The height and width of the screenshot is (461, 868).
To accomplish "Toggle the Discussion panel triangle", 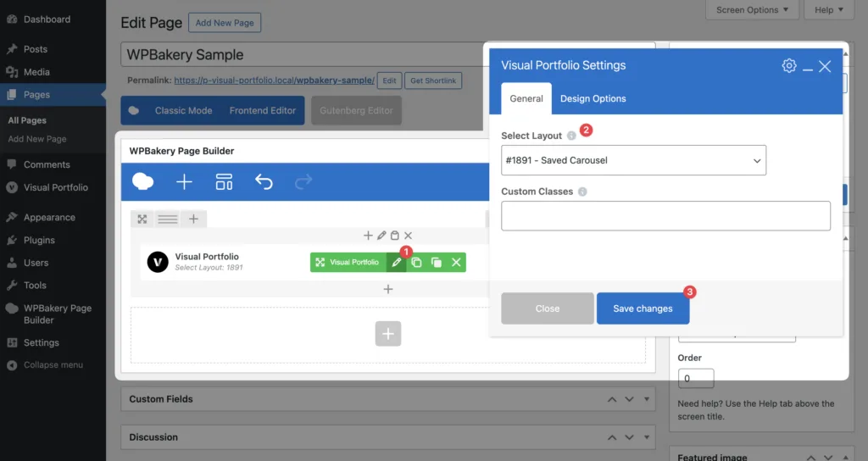I will coord(646,437).
